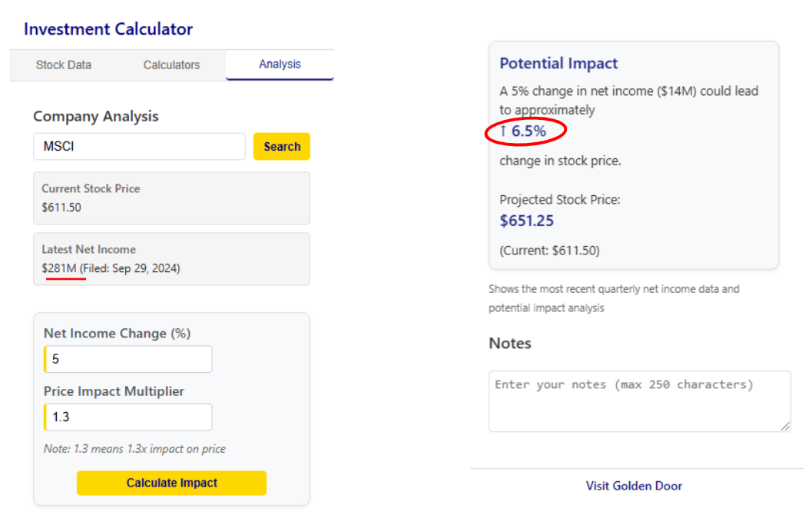Click the MSCI ticker search field
Image resolution: width=812 pixels, height=525 pixels.
coord(139,147)
